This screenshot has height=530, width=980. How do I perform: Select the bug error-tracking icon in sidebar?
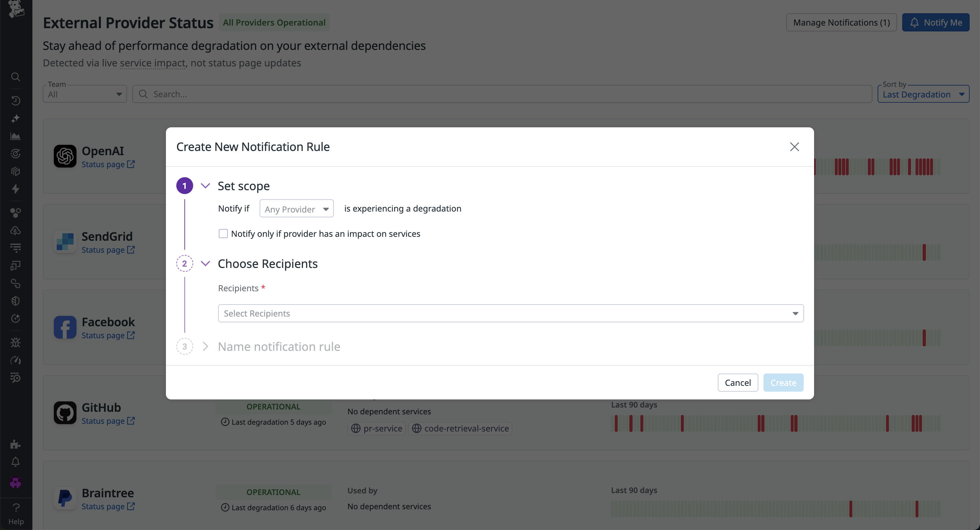16,342
